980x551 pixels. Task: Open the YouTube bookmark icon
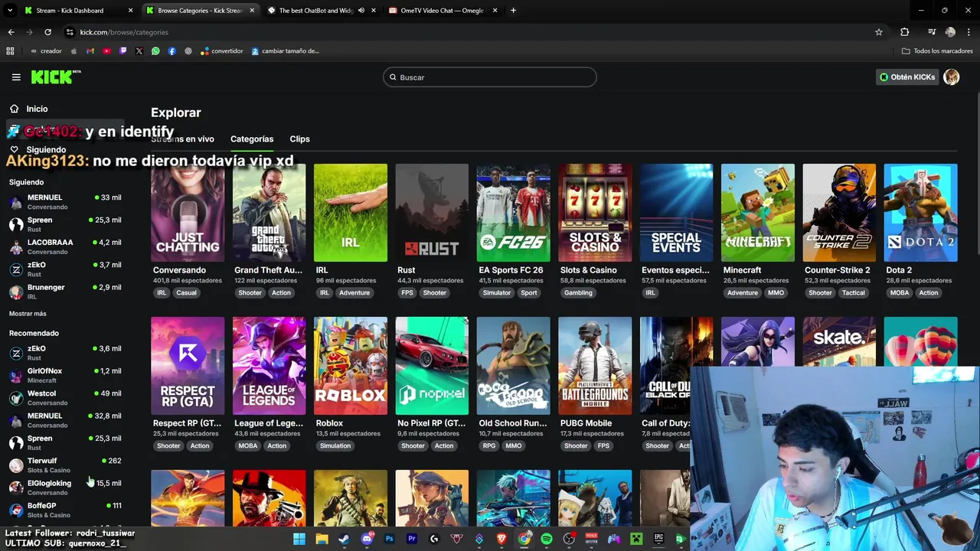point(106,51)
